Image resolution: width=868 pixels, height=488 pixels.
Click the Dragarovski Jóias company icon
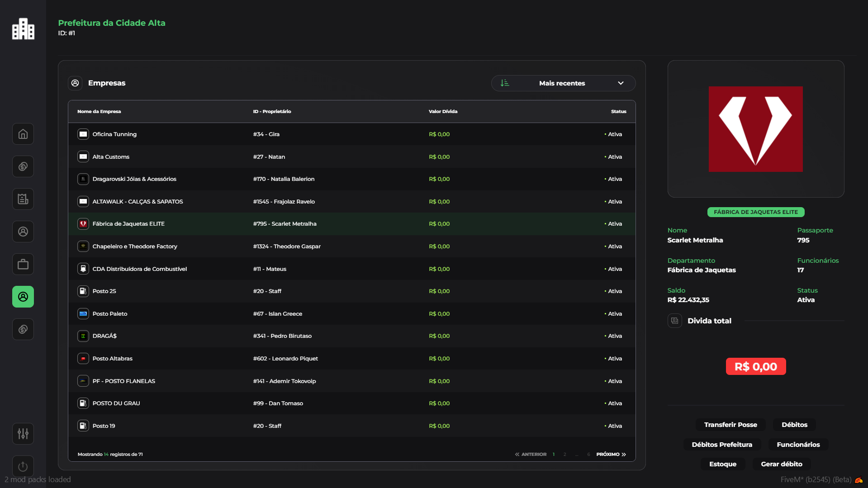pos(83,179)
